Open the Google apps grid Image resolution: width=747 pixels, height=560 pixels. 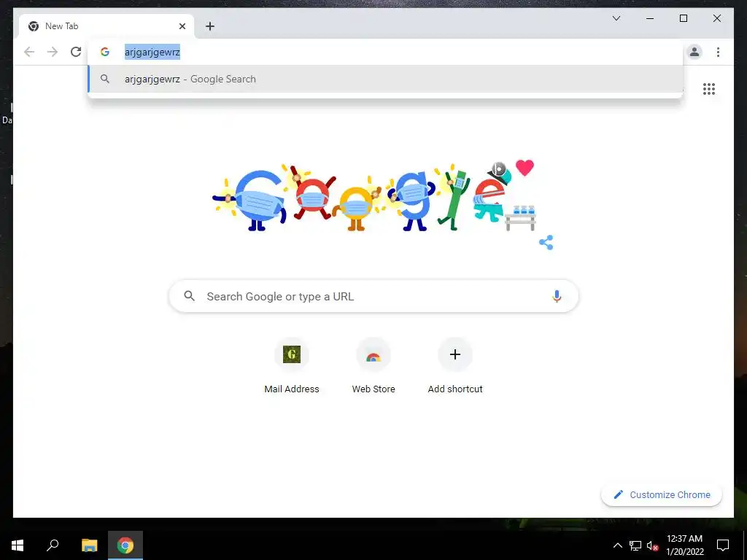(x=709, y=89)
